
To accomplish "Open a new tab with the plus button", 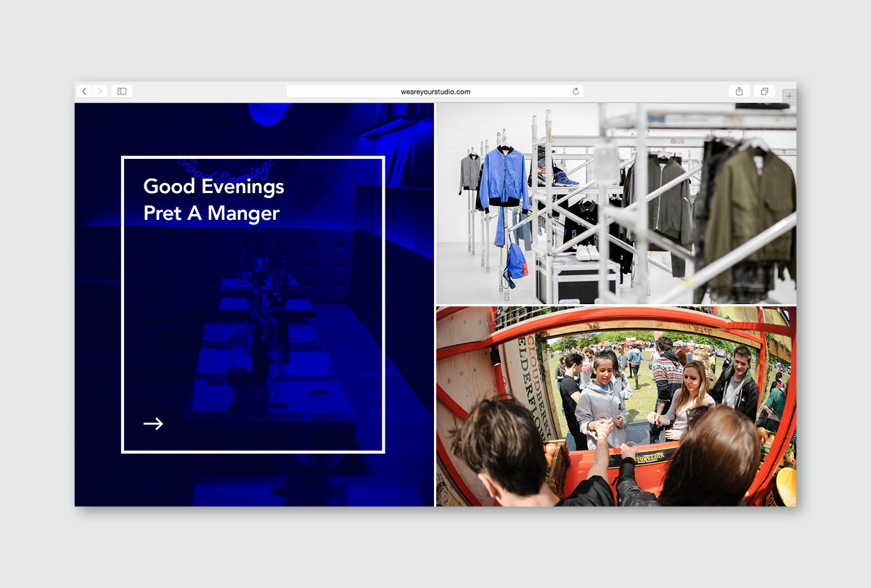I will 790,96.
